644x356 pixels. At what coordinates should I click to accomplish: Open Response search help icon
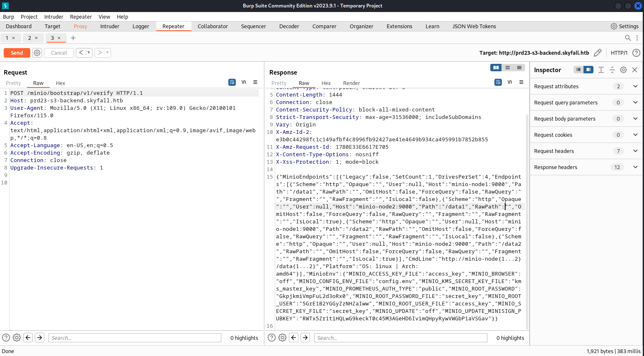point(271,337)
